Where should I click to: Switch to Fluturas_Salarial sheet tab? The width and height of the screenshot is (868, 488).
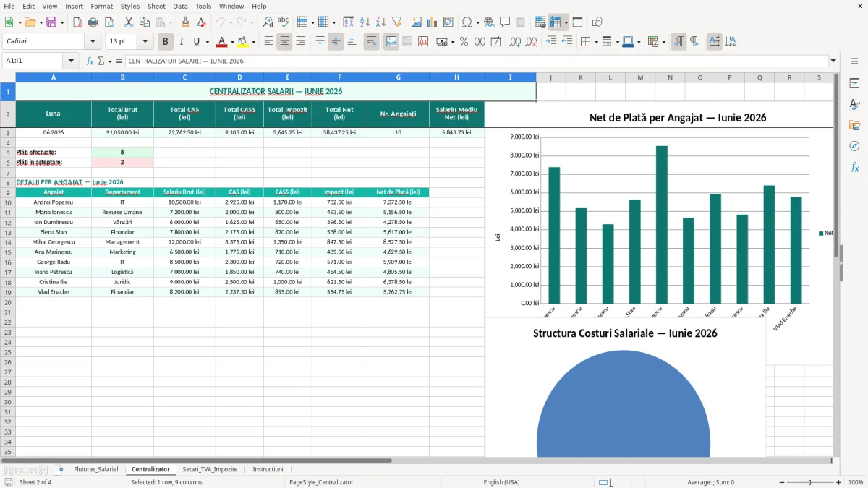tap(95, 470)
